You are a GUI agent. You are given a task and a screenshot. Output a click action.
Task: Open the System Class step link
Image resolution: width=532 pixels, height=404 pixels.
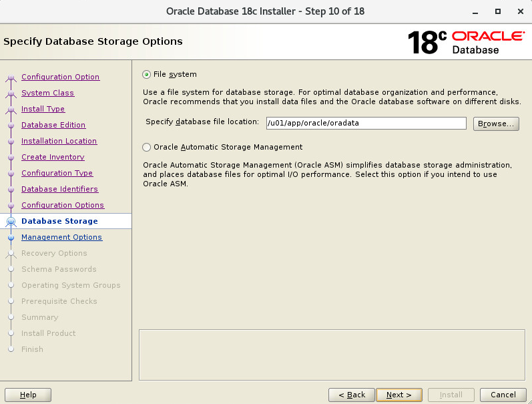(x=47, y=93)
